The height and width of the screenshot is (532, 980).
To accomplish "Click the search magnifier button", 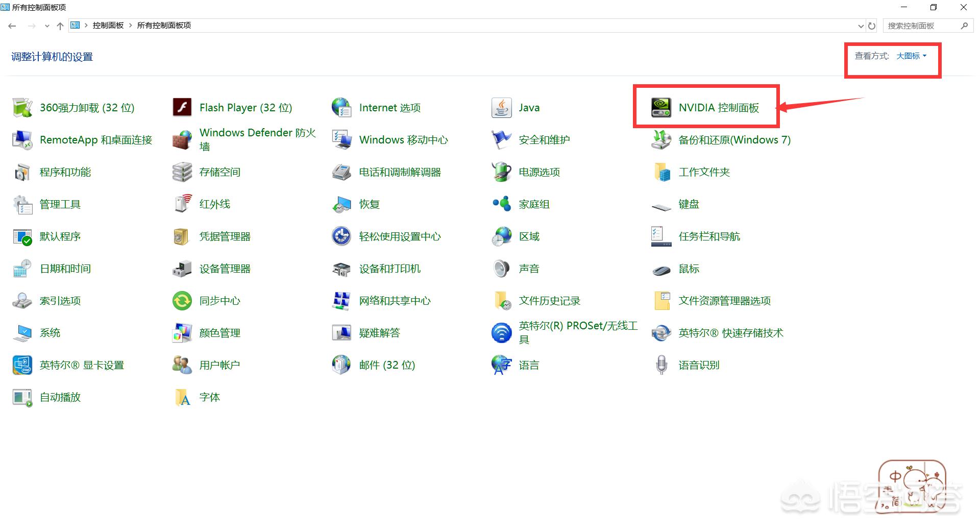I will point(964,26).
